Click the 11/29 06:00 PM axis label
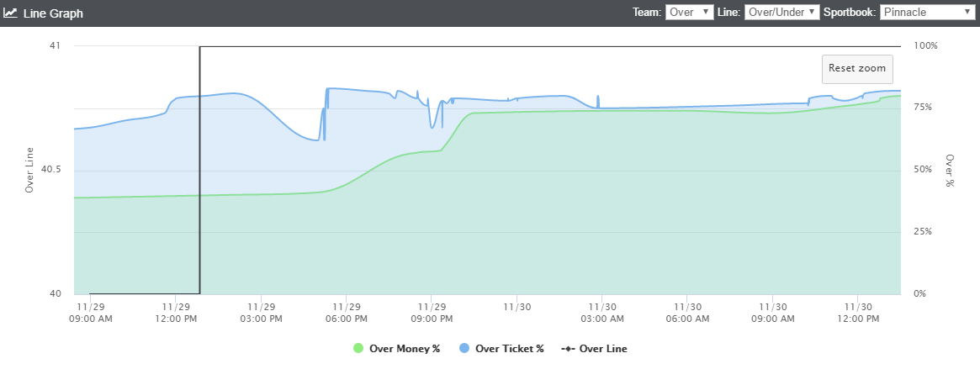980x369 pixels. (347, 313)
